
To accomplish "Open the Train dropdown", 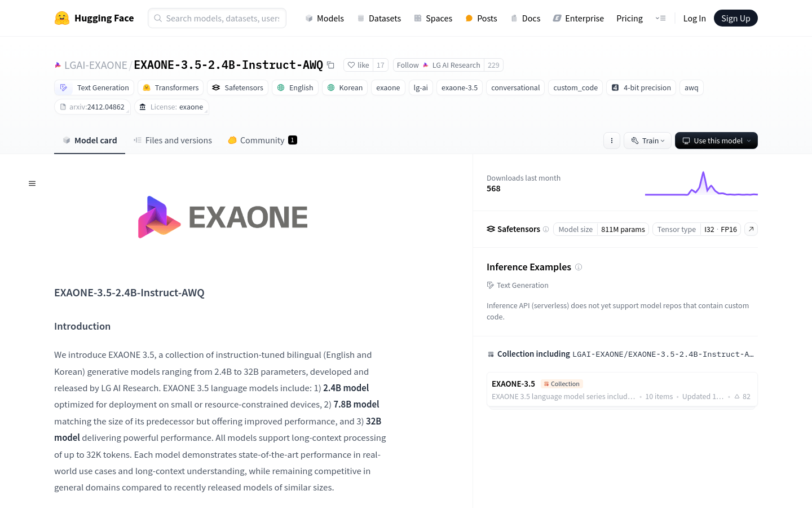I will 648,141.
